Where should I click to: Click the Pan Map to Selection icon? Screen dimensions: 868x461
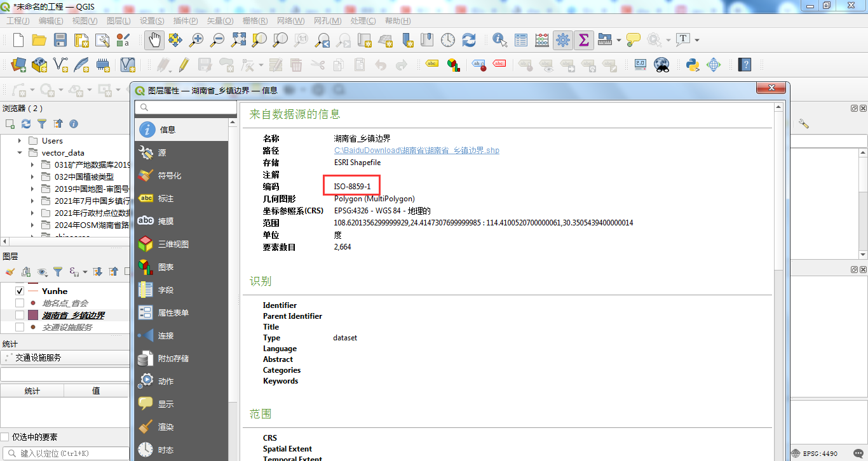(x=175, y=40)
